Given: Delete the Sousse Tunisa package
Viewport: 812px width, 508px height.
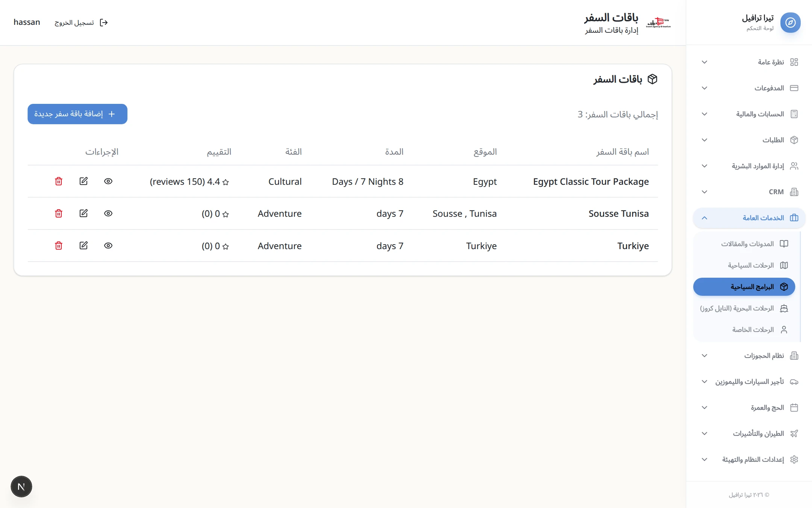Looking at the screenshot, I should point(59,213).
